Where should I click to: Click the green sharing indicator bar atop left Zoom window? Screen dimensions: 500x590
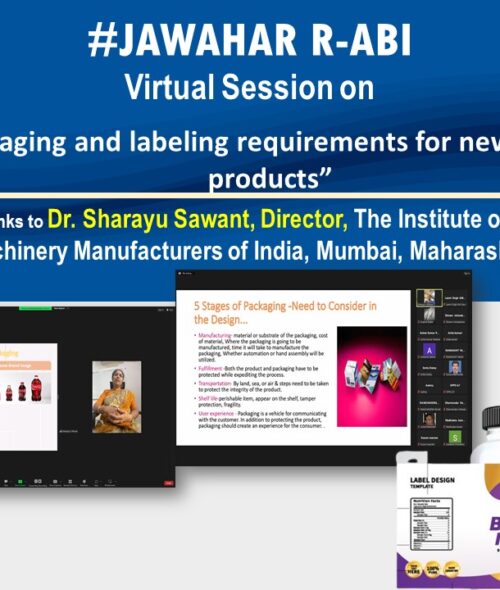coord(35,308)
